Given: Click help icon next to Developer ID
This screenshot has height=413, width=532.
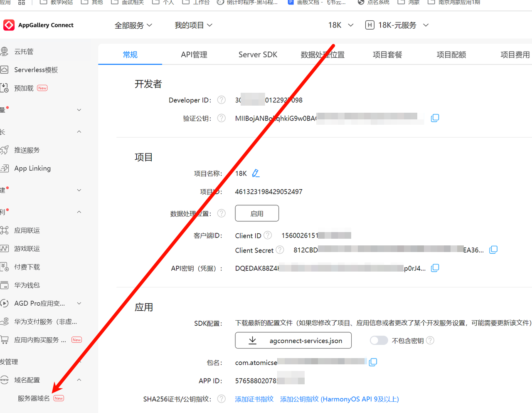Looking at the screenshot, I should pos(222,100).
